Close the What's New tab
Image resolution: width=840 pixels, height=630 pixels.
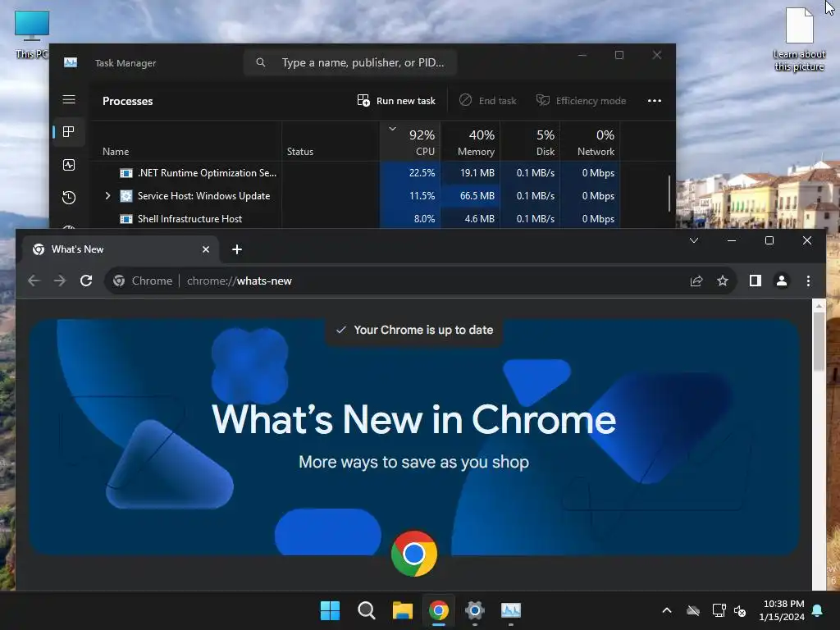206,249
